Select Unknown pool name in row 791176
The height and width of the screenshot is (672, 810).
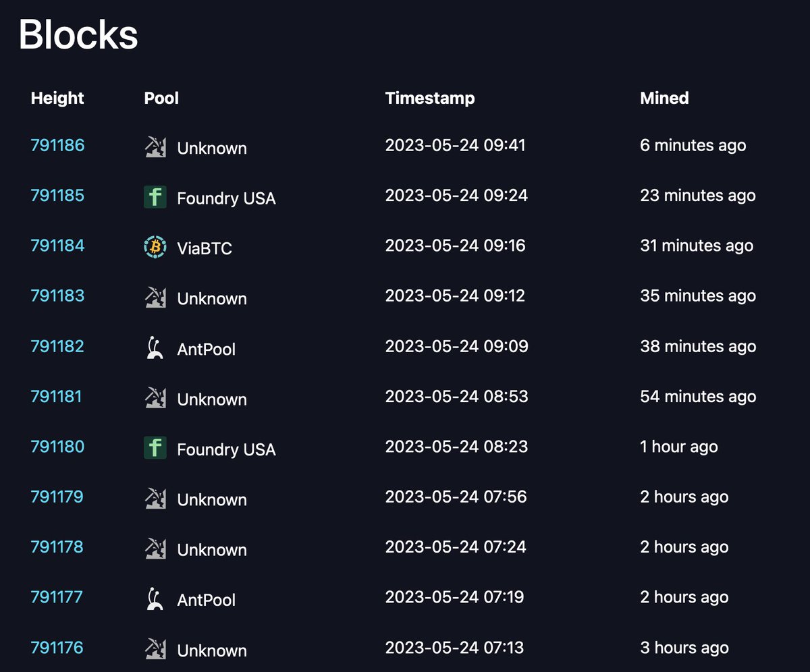(x=212, y=650)
